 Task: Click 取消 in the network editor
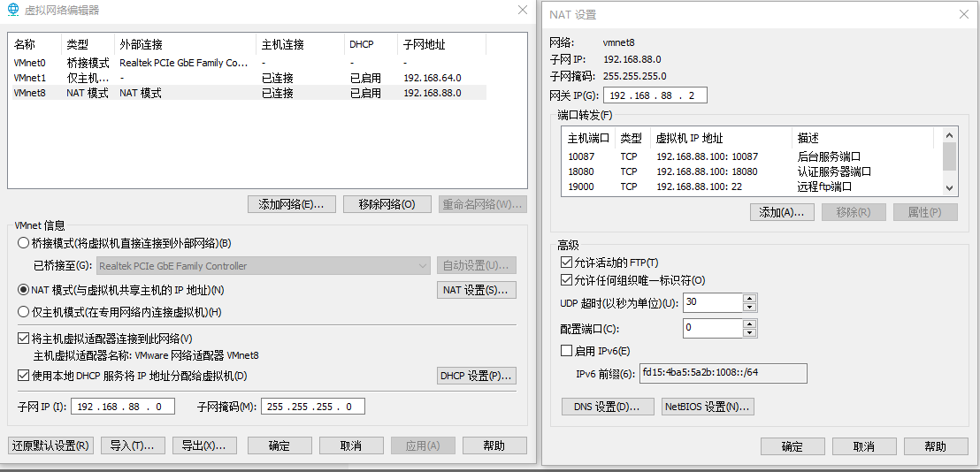pos(350,445)
